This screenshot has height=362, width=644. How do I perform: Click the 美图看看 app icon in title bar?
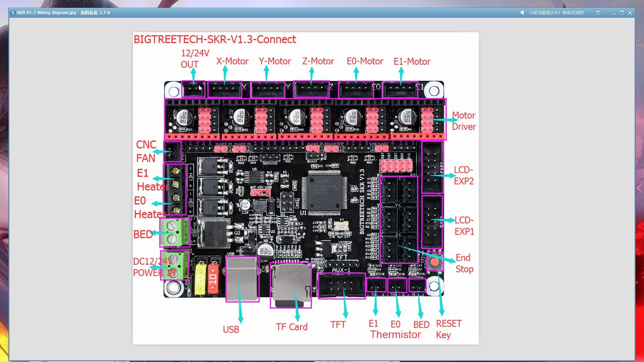13,13
